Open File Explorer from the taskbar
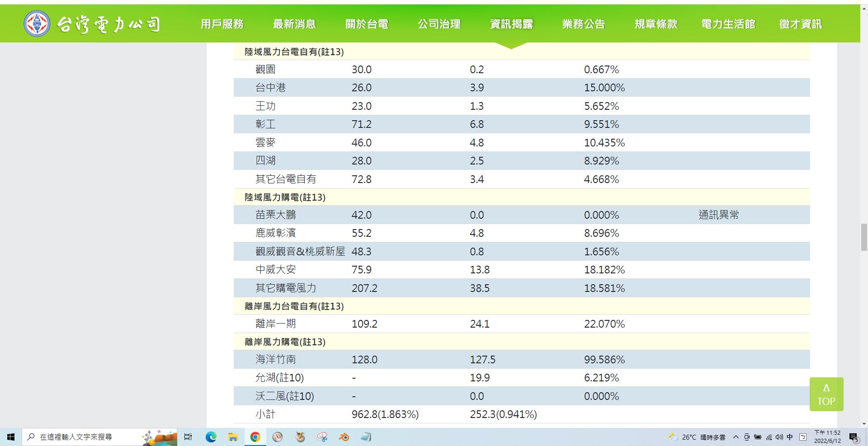This screenshot has width=868, height=446. click(233, 437)
